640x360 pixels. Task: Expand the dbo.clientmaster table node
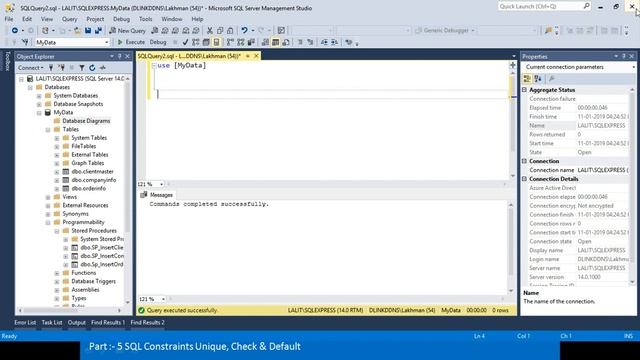click(57, 172)
